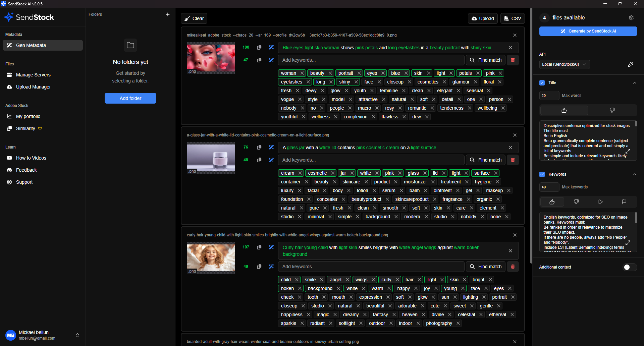Click the blue Add folder button
644x346 pixels.
[130, 98]
